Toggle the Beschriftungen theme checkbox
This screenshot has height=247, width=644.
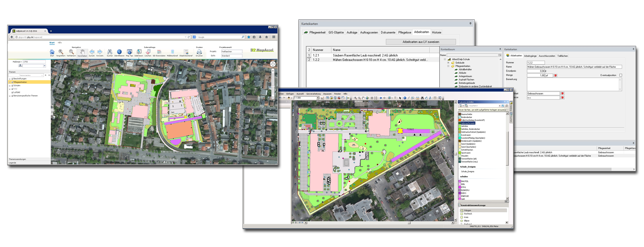(13, 79)
